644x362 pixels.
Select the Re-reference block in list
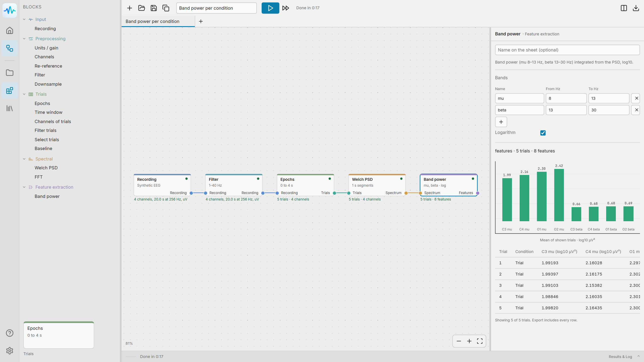pyautogui.click(x=48, y=66)
